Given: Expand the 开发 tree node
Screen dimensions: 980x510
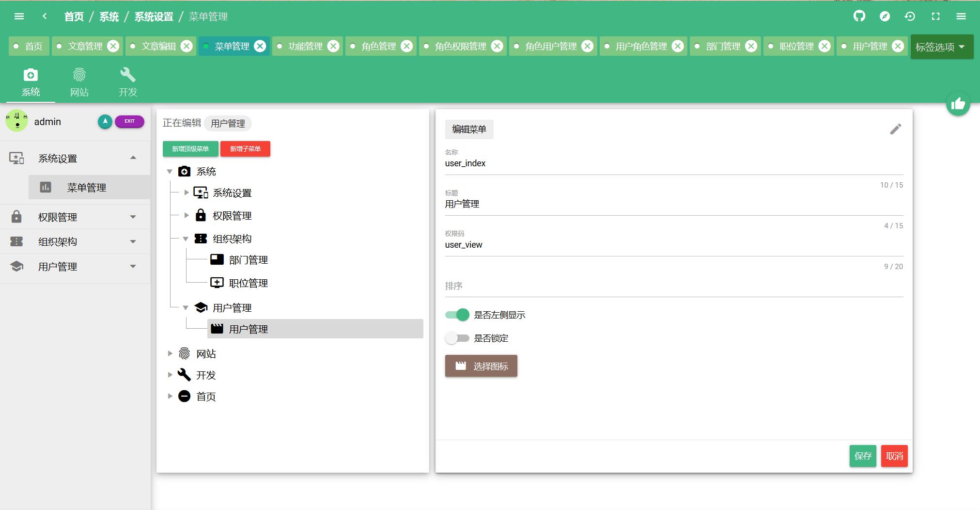Looking at the screenshot, I should click(170, 375).
